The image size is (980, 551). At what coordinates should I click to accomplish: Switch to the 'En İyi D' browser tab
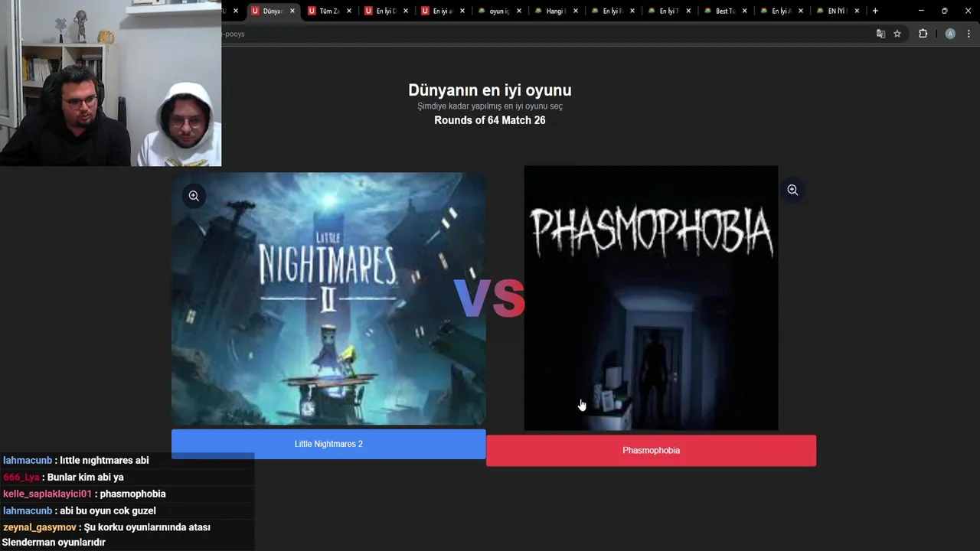[x=385, y=11]
